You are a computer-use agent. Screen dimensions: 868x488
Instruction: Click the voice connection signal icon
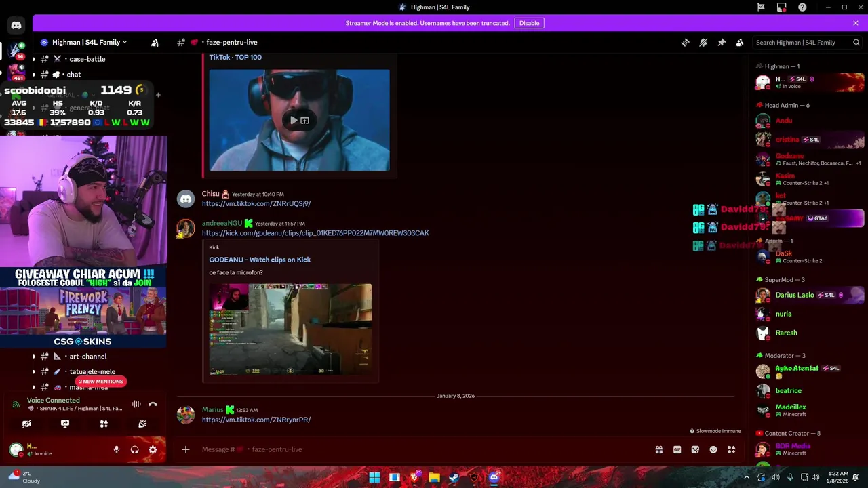tap(16, 404)
